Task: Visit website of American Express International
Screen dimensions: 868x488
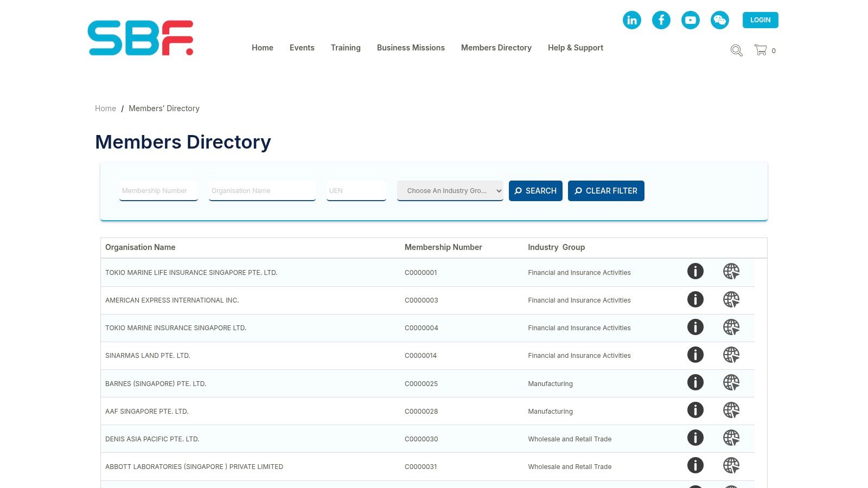Action: click(x=731, y=299)
